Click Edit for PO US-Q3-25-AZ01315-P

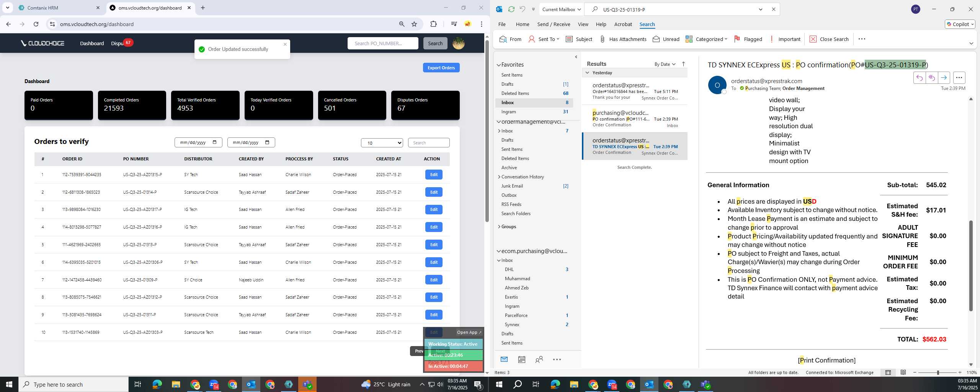[434, 175]
